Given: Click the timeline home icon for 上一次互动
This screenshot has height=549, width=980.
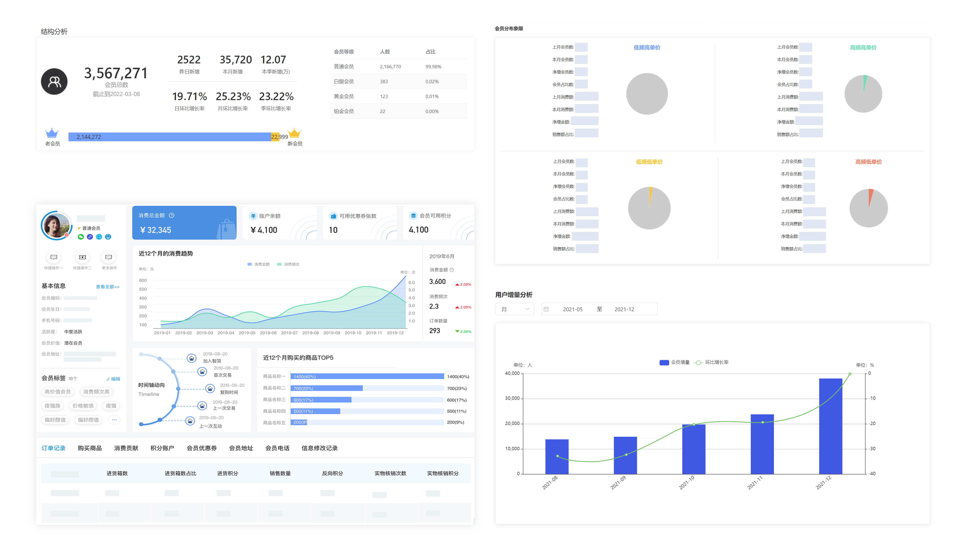Looking at the screenshot, I should tap(190, 421).
